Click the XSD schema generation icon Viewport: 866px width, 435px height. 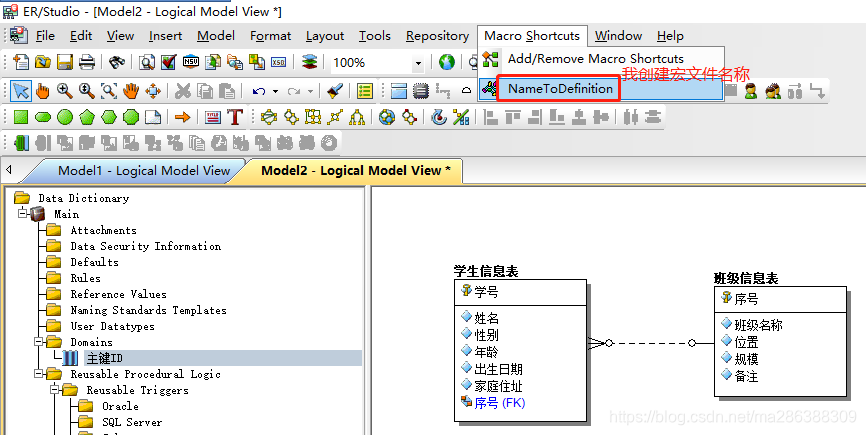click(278, 62)
